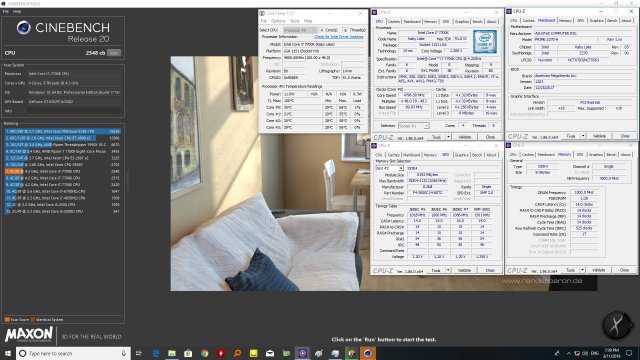Open the Select CPU dropdown in Core Temp

300,30
